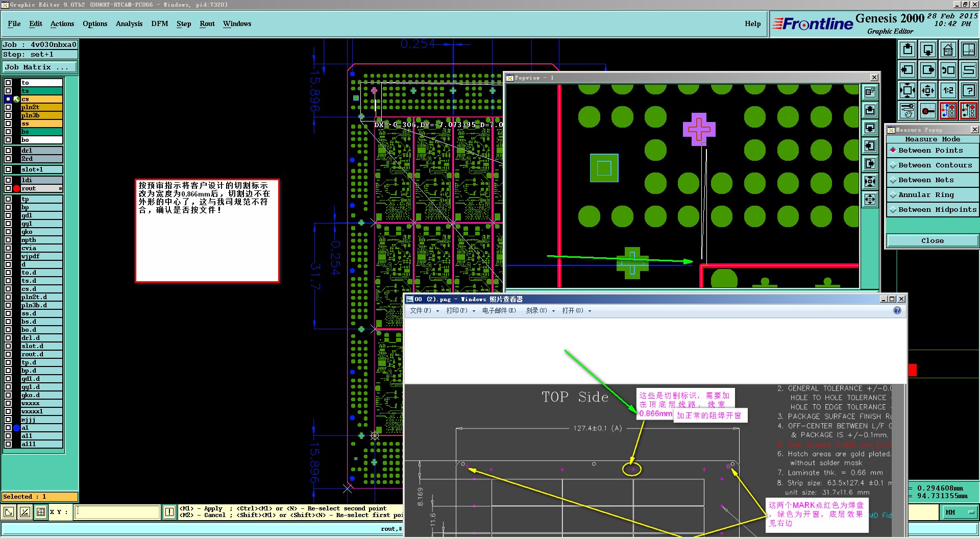Click the angle measurement icon in bottom bar
The width and height of the screenshot is (980, 539).
pos(24,512)
